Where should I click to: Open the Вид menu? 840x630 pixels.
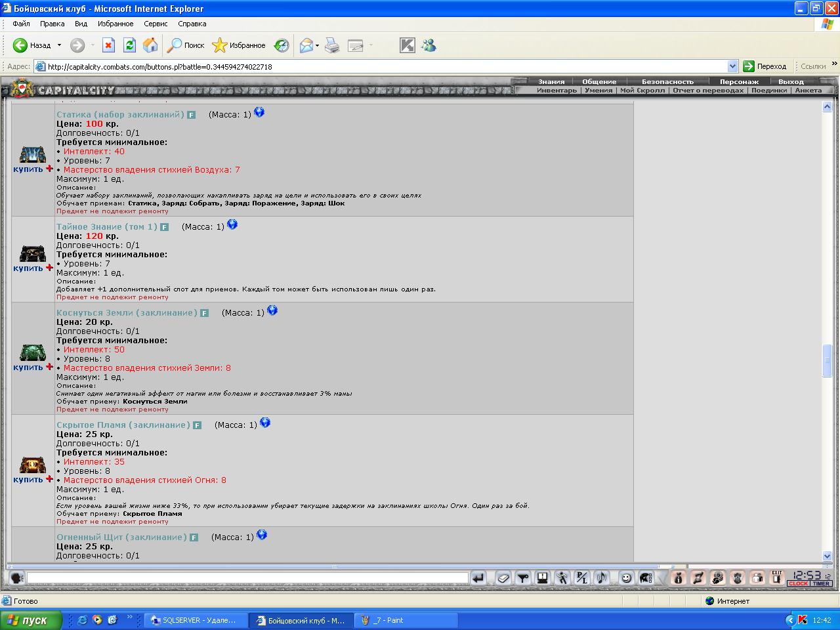click(81, 24)
